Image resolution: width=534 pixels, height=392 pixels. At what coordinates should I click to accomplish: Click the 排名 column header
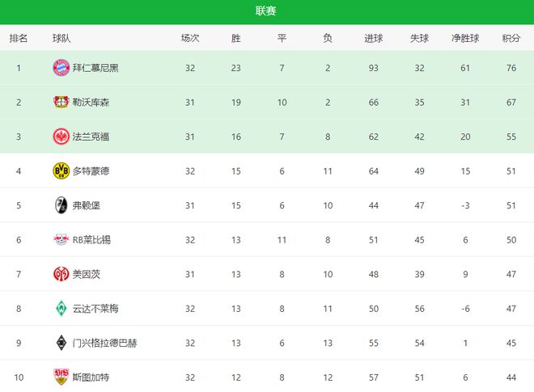pos(19,38)
